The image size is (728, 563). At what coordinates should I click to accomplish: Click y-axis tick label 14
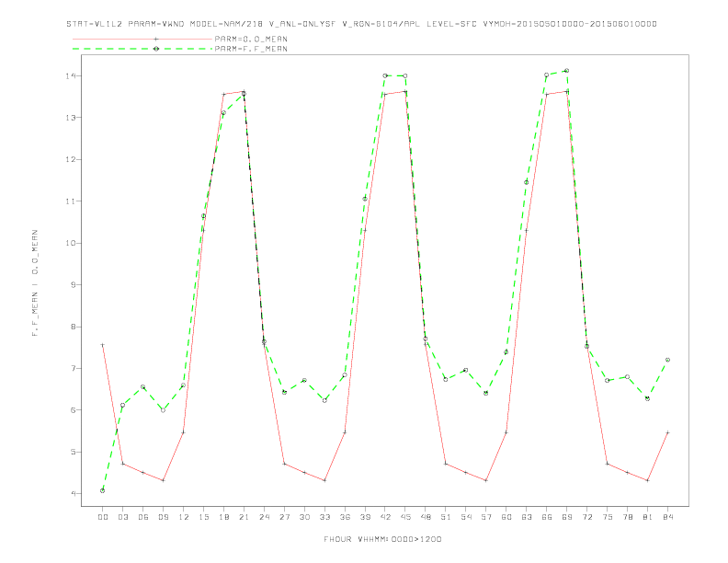coord(71,75)
